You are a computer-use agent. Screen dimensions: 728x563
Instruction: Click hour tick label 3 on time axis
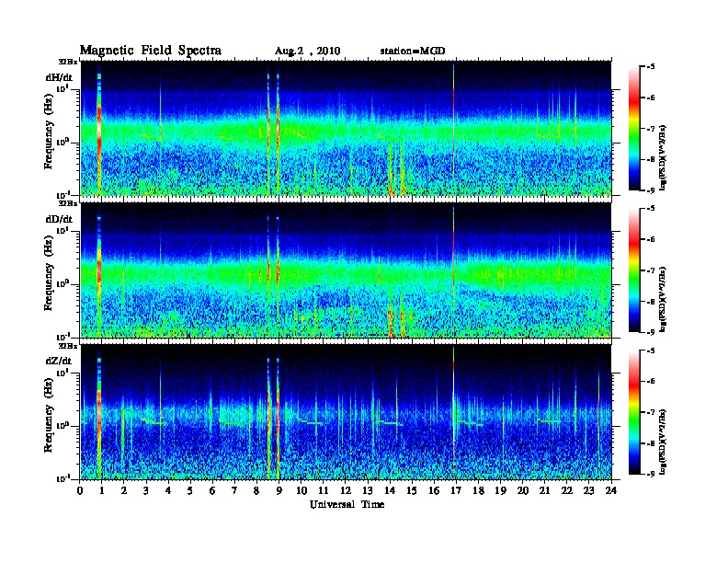pos(147,491)
